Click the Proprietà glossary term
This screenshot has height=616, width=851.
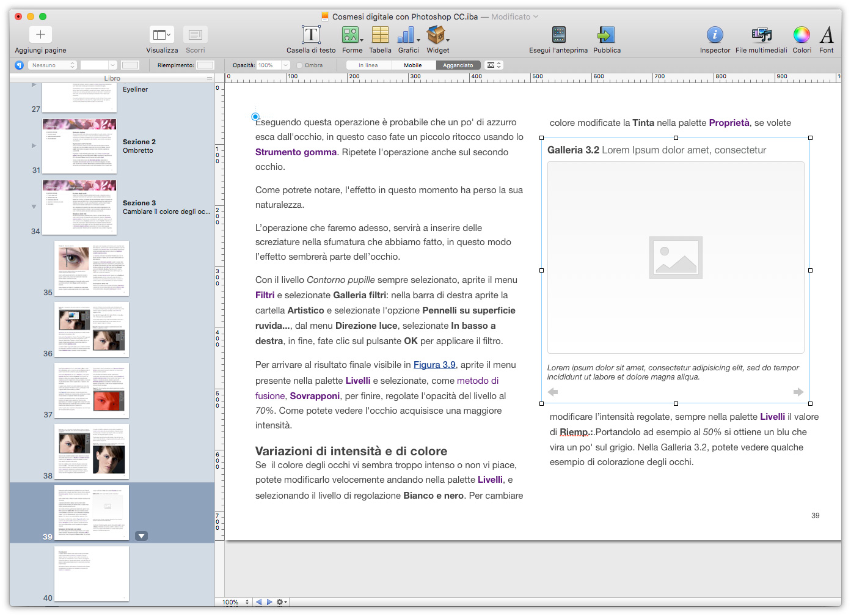click(729, 123)
